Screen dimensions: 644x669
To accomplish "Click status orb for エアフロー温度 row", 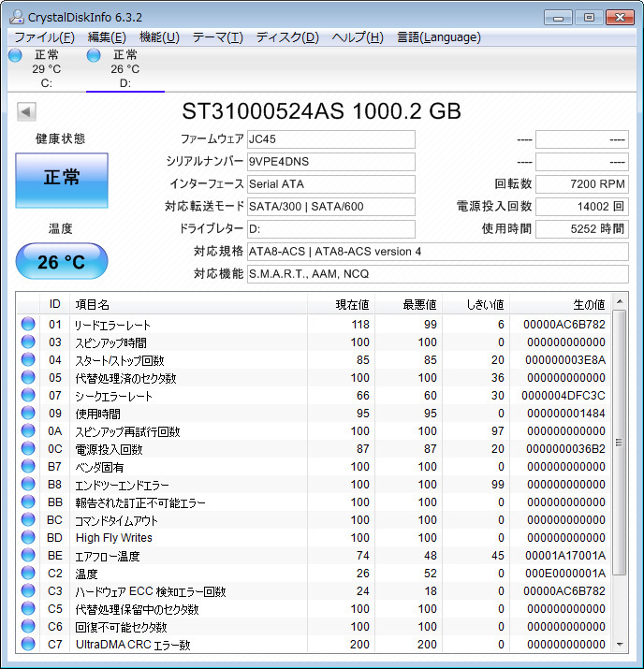I will click(x=28, y=556).
